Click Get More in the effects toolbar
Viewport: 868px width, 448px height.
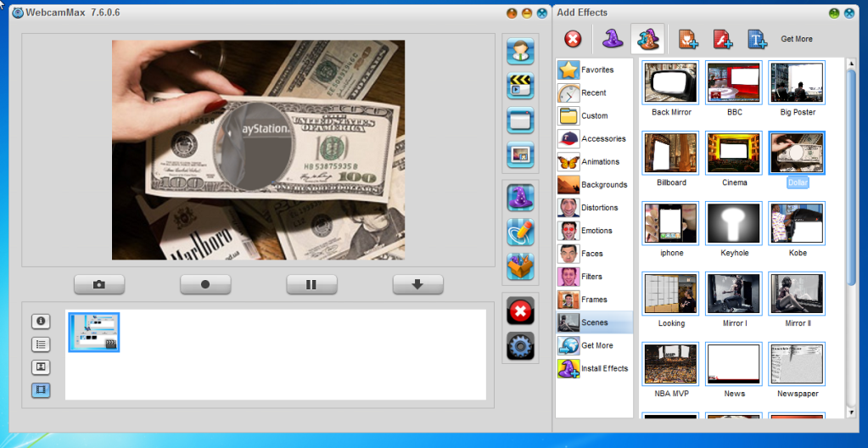[x=797, y=39]
